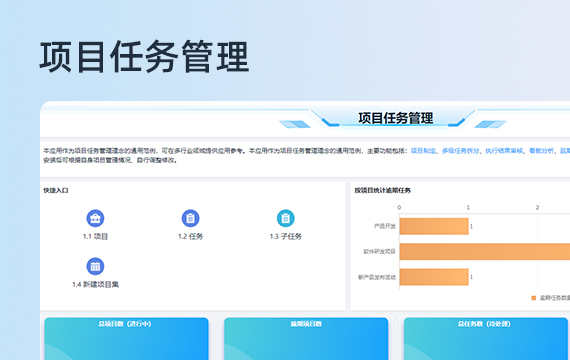Open the 逾期项目数 card

306,339
